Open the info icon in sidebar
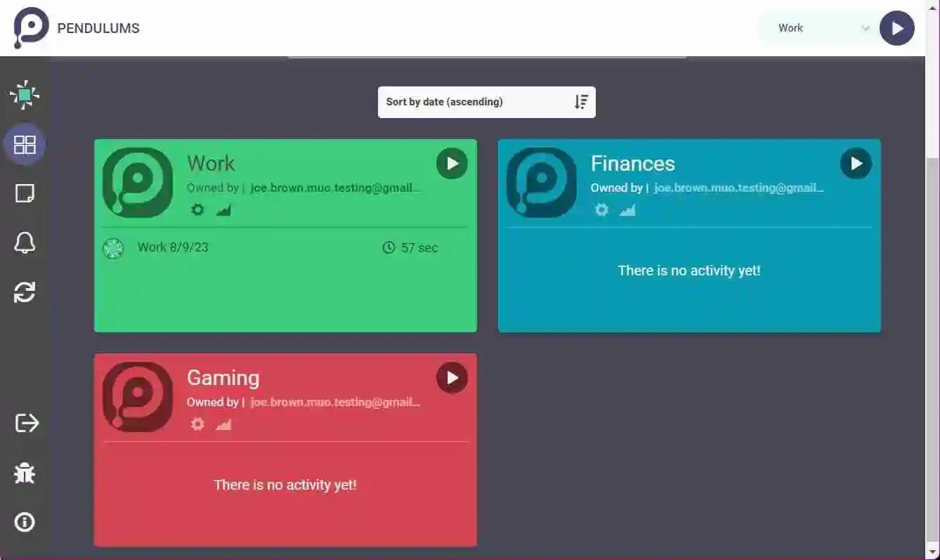This screenshot has height=560, width=940. coord(25,522)
